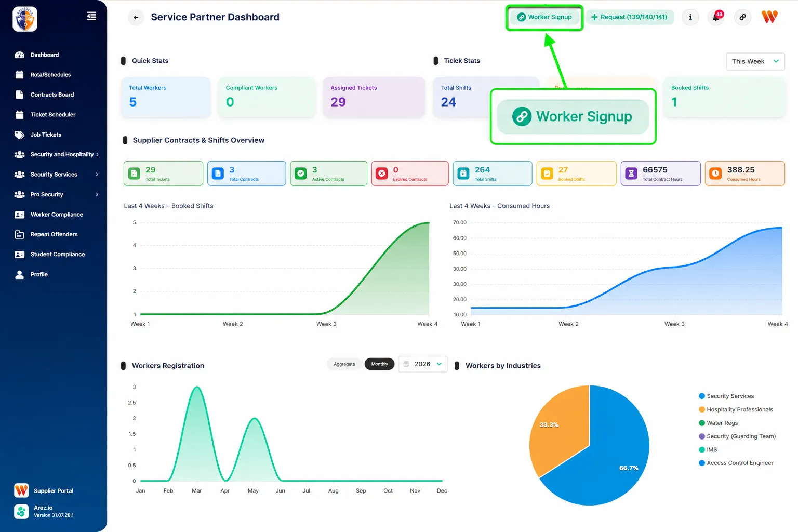Click the Worker Signup button
Image resolution: width=798 pixels, height=532 pixels.
[544, 17]
